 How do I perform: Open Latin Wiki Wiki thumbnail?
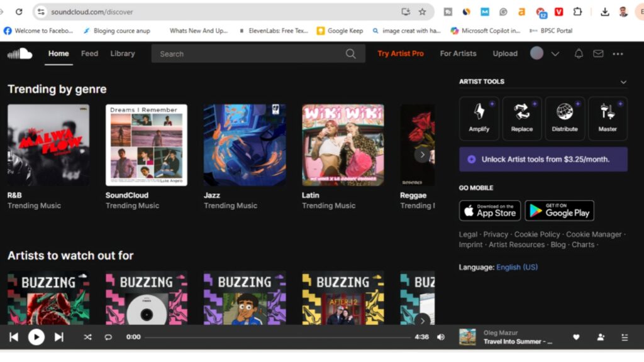pyautogui.click(x=343, y=145)
